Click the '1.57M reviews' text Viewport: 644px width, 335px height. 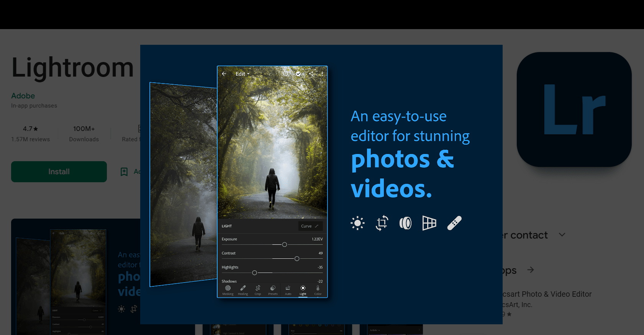[x=30, y=139]
